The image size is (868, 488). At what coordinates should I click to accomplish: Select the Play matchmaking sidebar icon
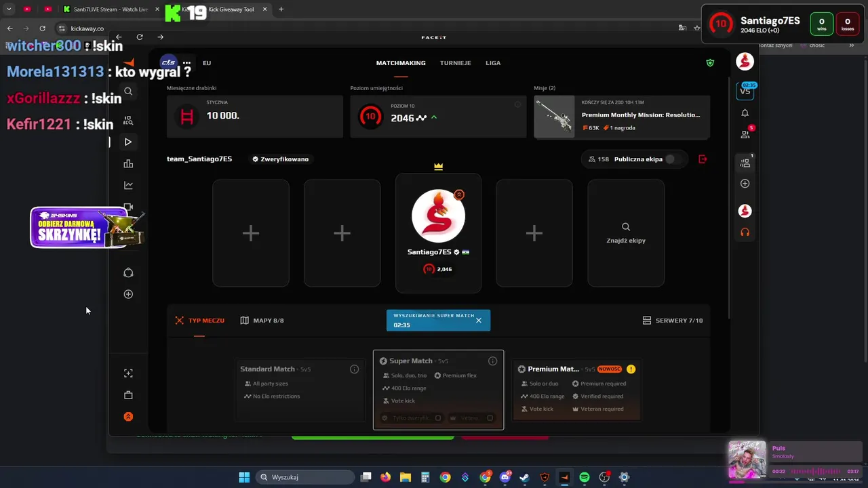pos(128,142)
